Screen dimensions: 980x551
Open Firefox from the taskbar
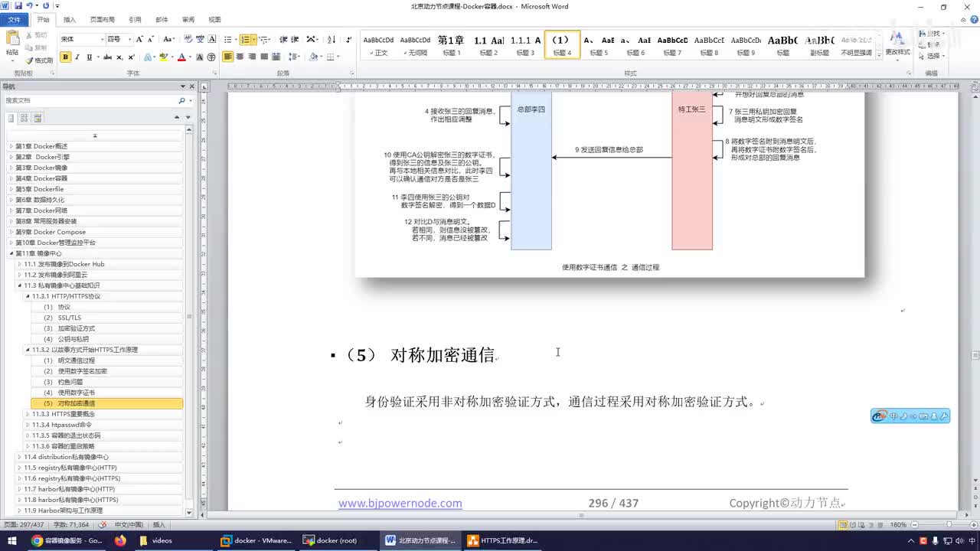(120, 540)
